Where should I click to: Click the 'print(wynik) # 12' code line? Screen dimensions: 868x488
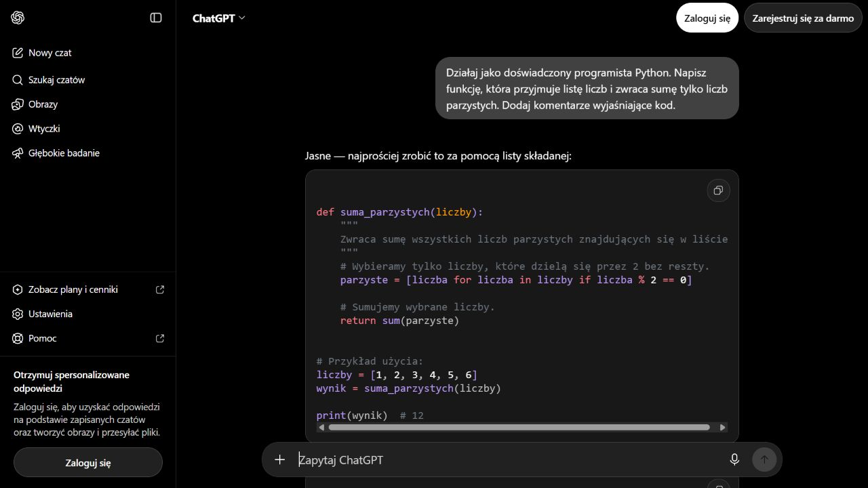(x=370, y=415)
